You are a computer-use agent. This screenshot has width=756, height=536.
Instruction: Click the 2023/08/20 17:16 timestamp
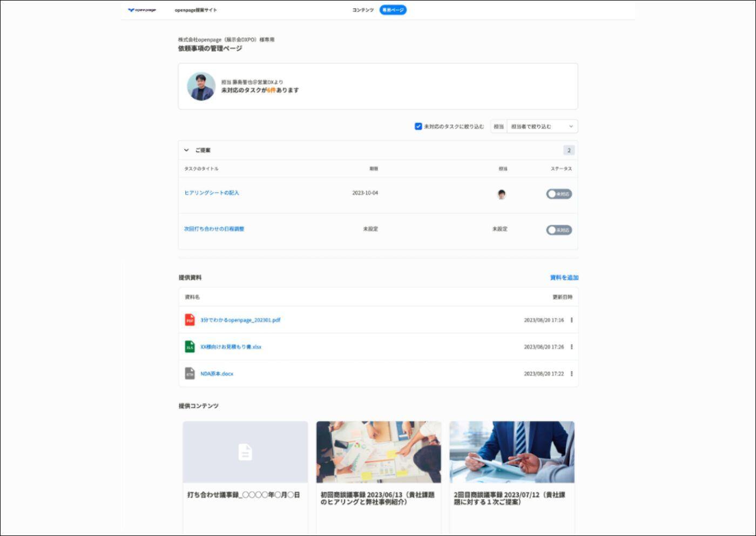point(544,320)
